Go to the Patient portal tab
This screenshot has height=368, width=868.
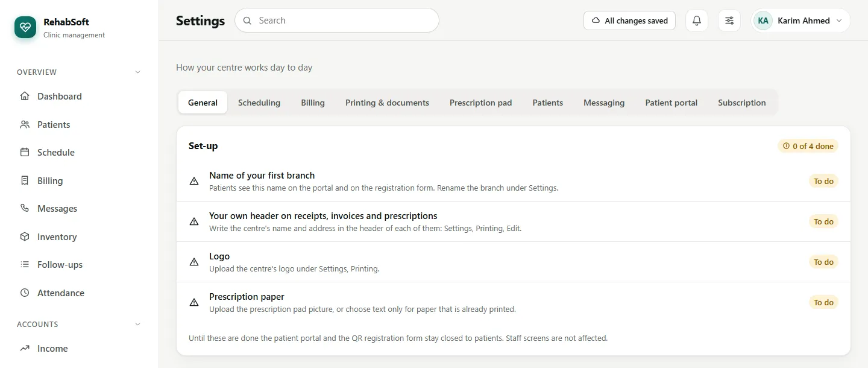click(671, 103)
